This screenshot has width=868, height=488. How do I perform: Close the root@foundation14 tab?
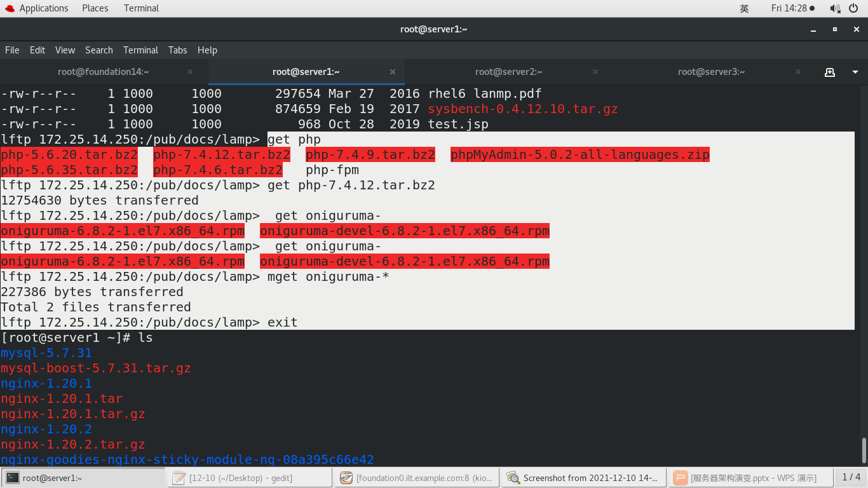190,72
